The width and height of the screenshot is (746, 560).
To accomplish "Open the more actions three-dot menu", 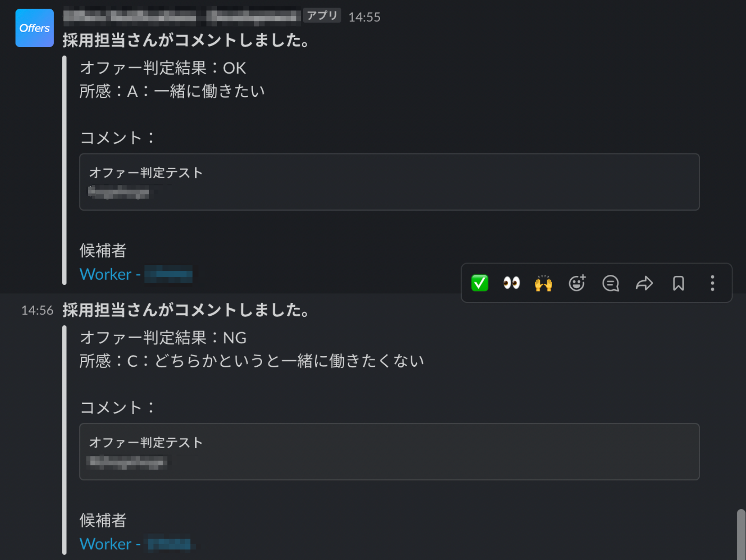I will point(713,283).
